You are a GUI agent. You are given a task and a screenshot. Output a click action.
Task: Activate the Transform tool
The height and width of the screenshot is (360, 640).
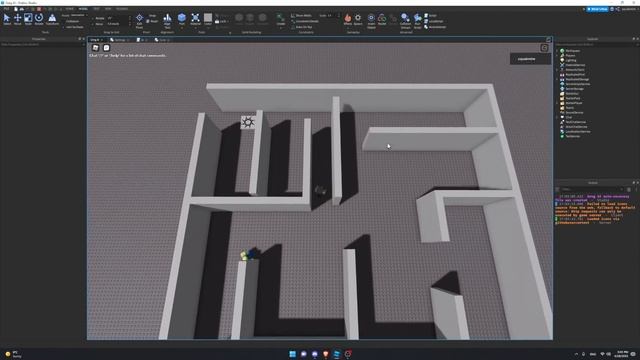tap(52, 19)
